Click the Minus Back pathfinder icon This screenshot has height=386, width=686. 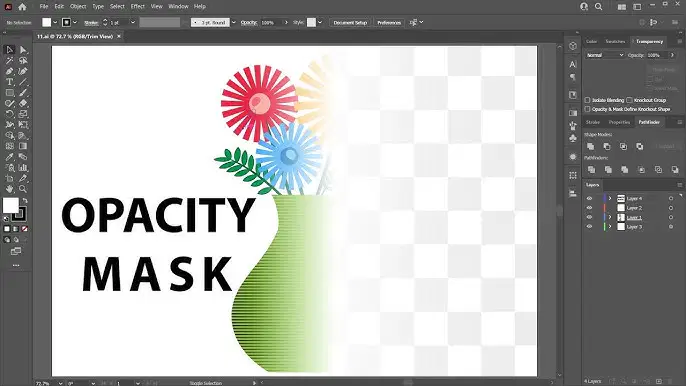tap(675, 169)
